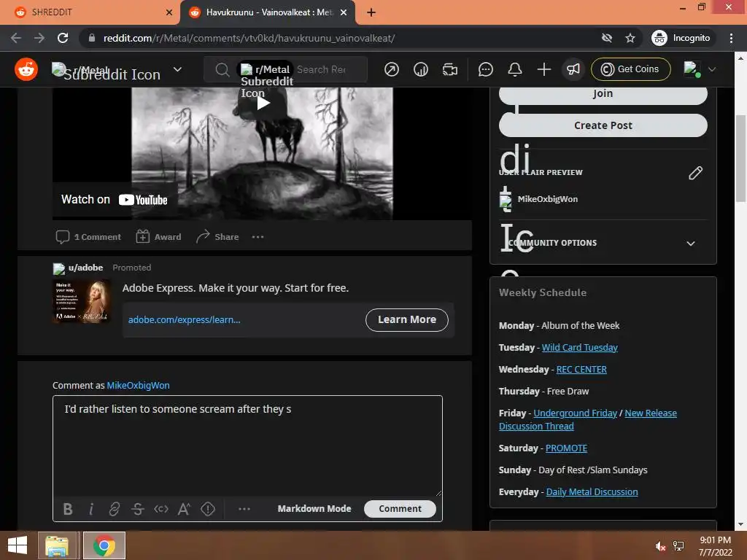Click the muted volume tray icon
The image size is (747, 560).
pos(659,547)
